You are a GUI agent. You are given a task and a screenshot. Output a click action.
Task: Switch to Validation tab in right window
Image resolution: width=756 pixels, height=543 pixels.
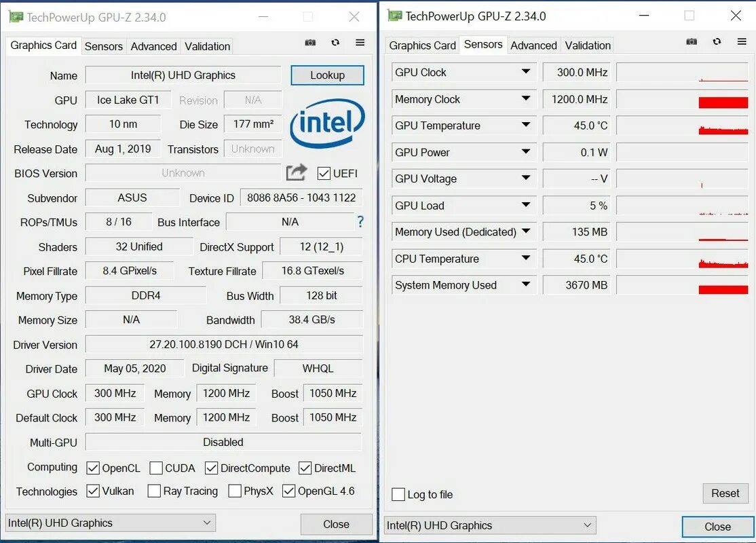coord(587,45)
